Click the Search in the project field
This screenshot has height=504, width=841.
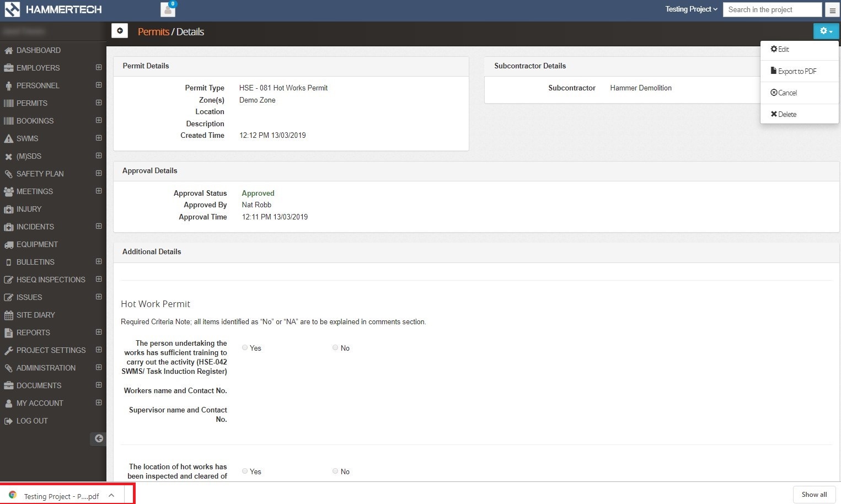click(772, 9)
